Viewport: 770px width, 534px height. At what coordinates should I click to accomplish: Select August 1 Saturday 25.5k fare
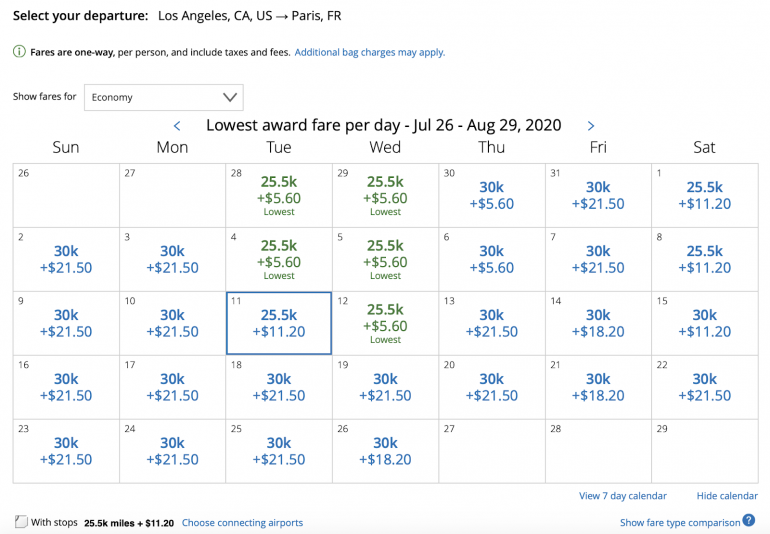pyautogui.click(x=704, y=195)
